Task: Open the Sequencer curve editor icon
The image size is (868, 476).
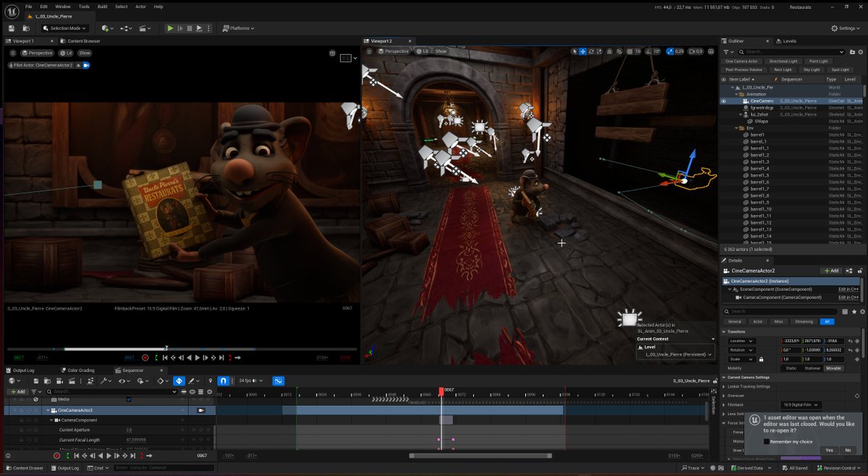Action: 278,381
